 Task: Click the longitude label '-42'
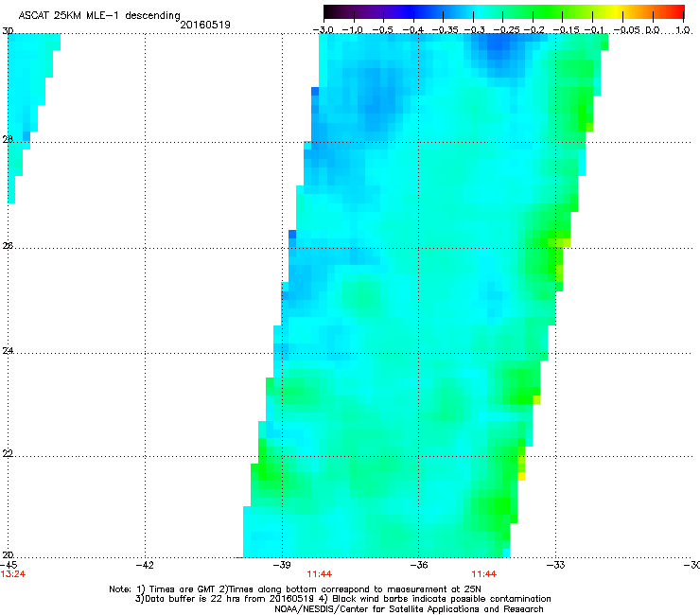point(145,565)
